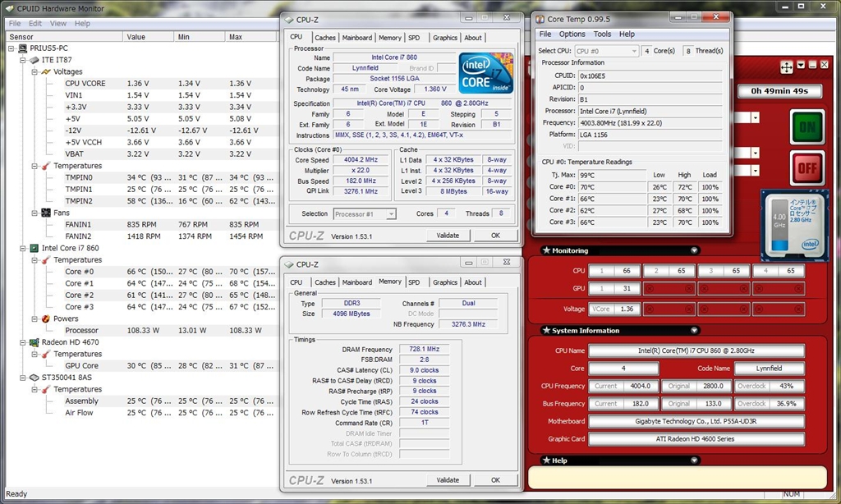Click the four-arrow move icon
Image resolution: width=841 pixels, height=504 pixels.
tap(786, 66)
